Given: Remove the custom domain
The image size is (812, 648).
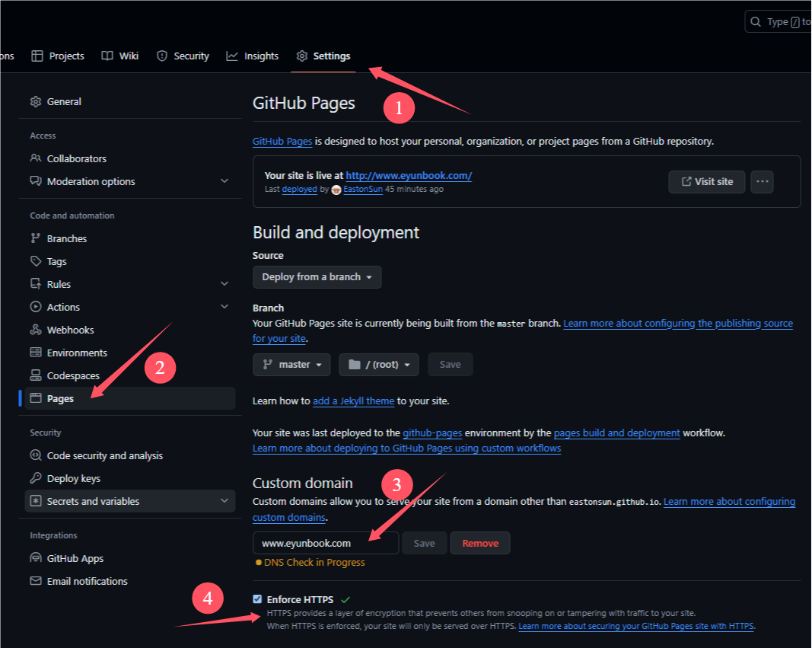Looking at the screenshot, I should 479,543.
